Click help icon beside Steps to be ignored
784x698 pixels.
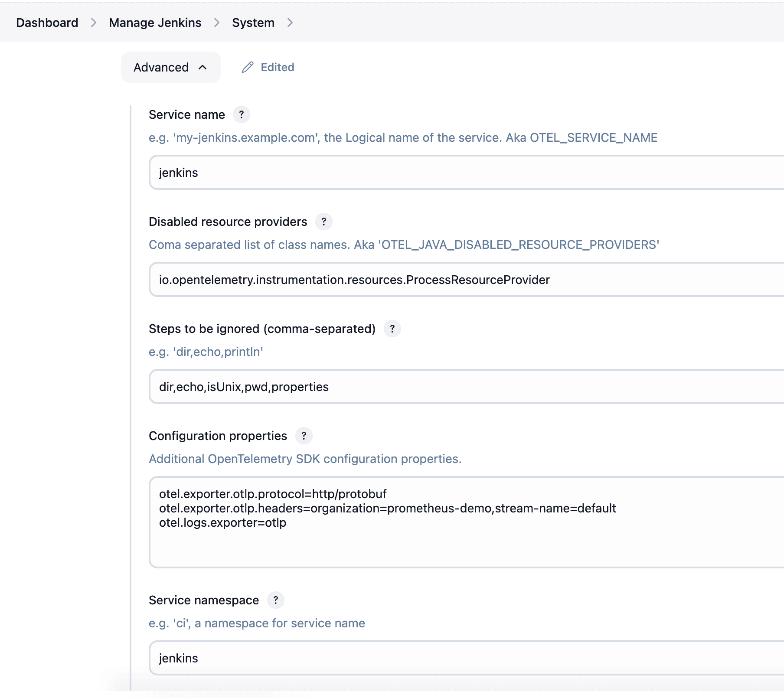(392, 329)
